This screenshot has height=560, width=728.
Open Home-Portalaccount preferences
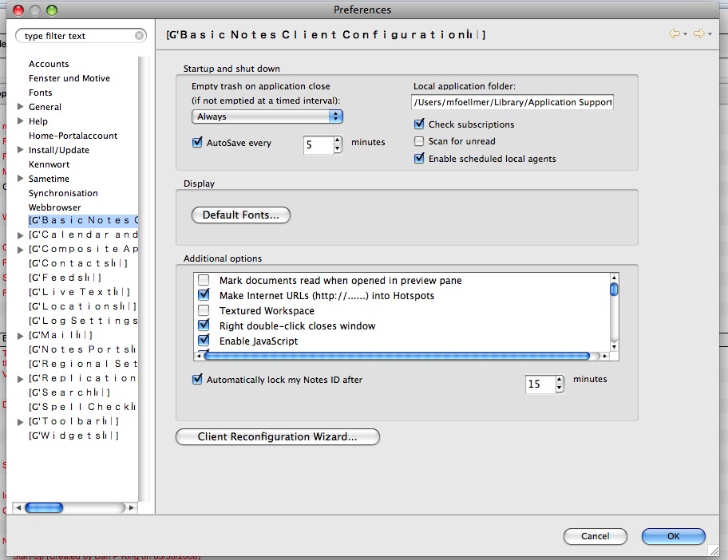coord(73,136)
